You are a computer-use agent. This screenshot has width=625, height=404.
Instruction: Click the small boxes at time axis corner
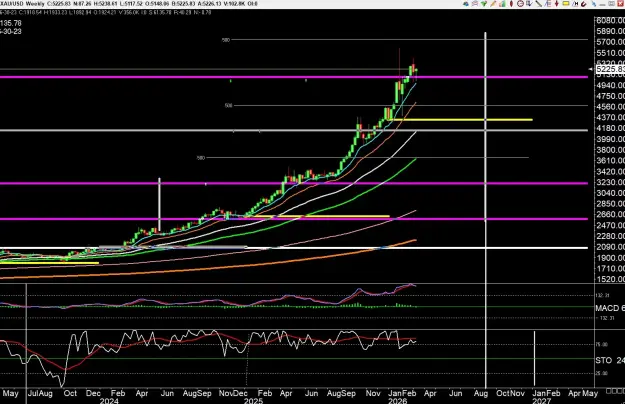point(615,391)
